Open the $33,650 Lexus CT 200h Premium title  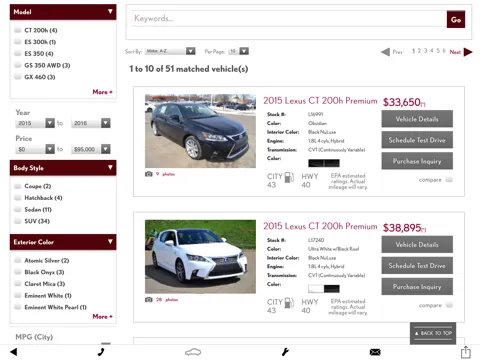[320, 101]
